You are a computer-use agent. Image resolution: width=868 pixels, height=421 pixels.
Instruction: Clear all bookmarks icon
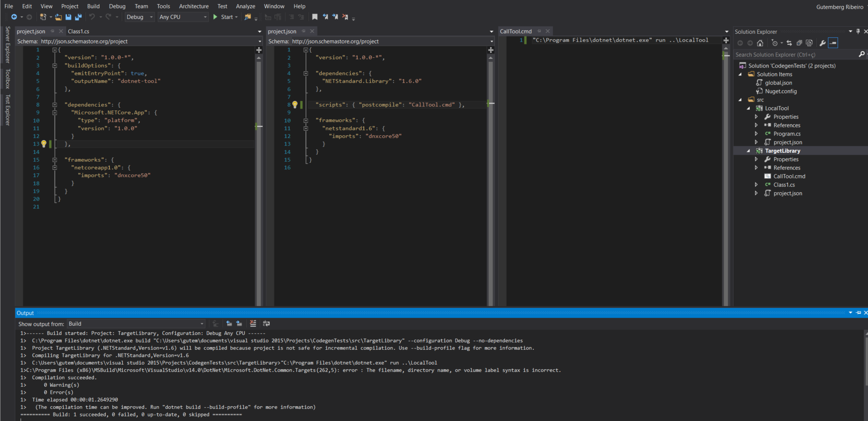pyautogui.click(x=345, y=17)
